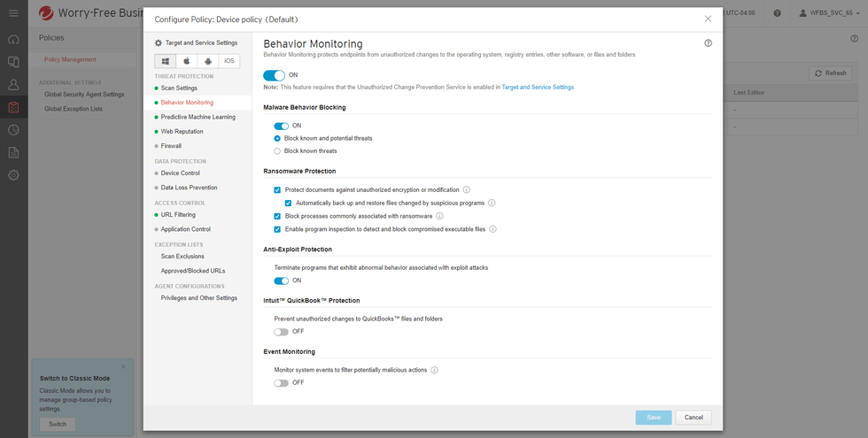Click the Cancel button

tap(693, 418)
